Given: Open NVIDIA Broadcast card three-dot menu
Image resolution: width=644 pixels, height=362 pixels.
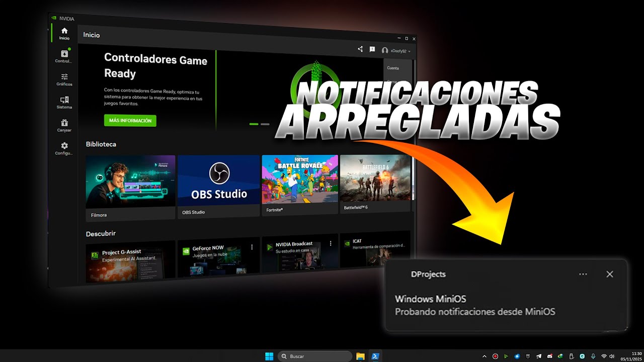Looking at the screenshot, I should click(x=331, y=243).
